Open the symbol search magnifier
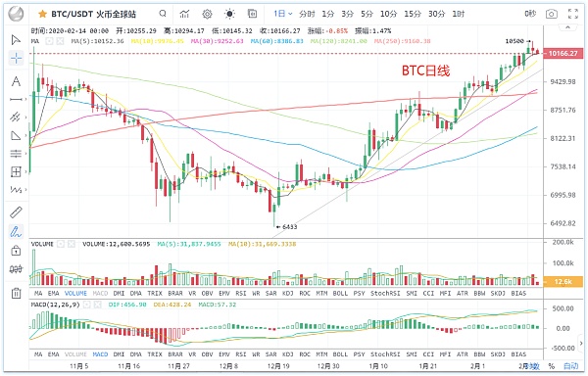Screen dimensions: 588x376 point(163,14)
